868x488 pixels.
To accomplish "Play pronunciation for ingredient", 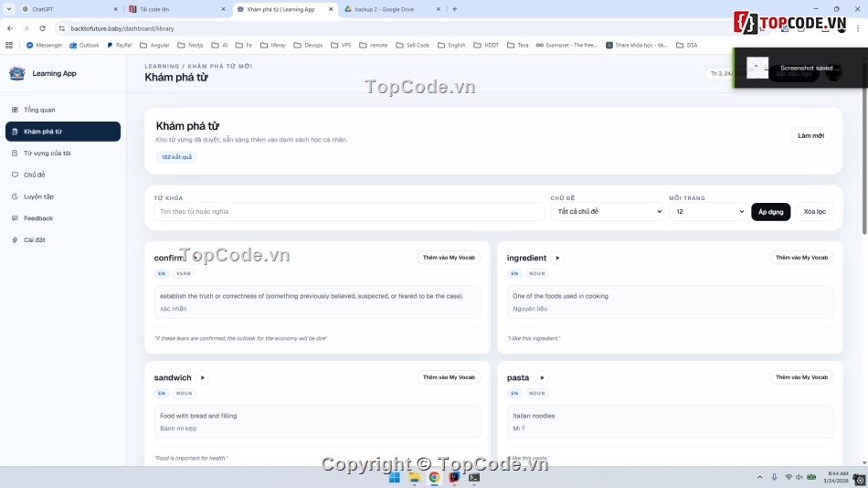I will (x=557, y=258).
